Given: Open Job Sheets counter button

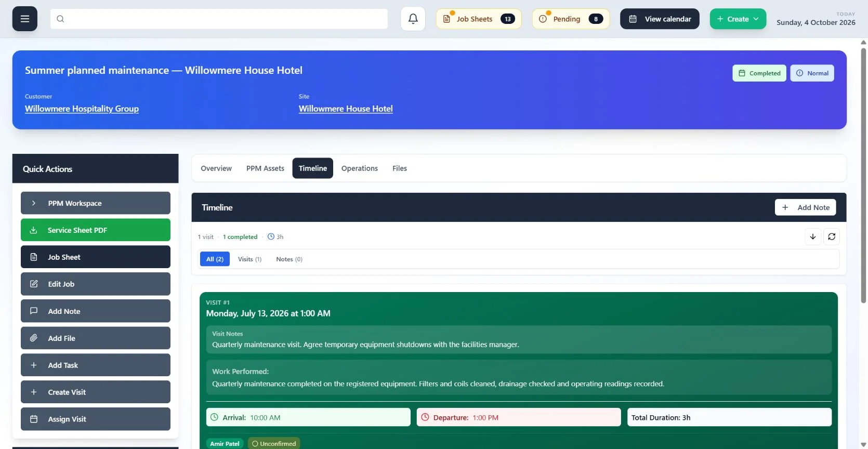Looking at the screenshot, I should [x=479, y=19].
